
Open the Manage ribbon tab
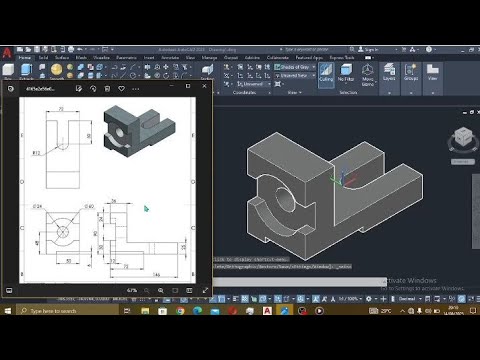click(x=209, y=58)
